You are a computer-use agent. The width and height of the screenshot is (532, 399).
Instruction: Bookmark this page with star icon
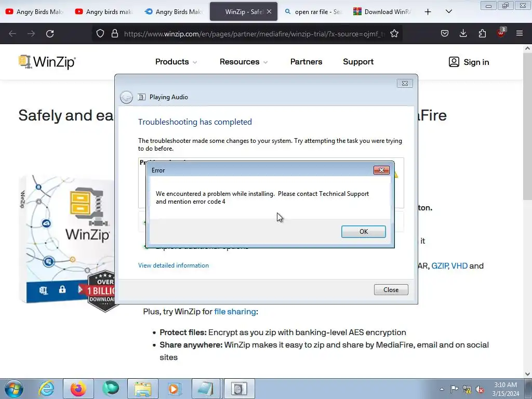coord(394,34)
